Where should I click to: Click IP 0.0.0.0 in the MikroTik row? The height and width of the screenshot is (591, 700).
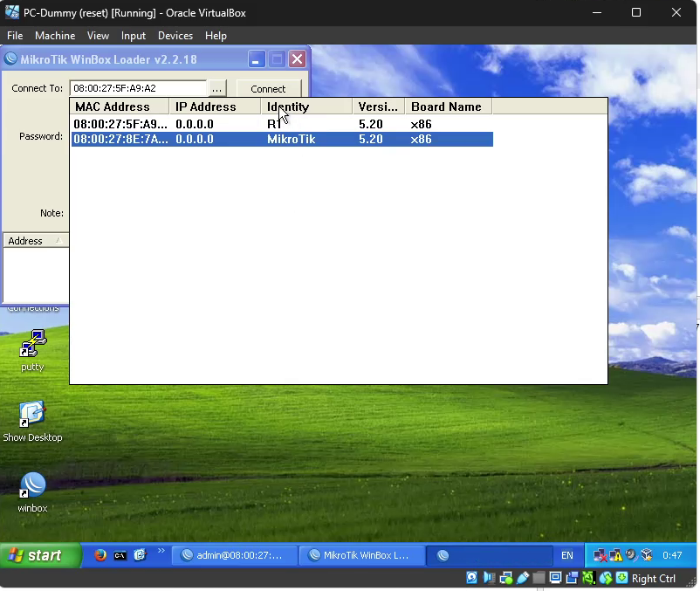(194, 140)
